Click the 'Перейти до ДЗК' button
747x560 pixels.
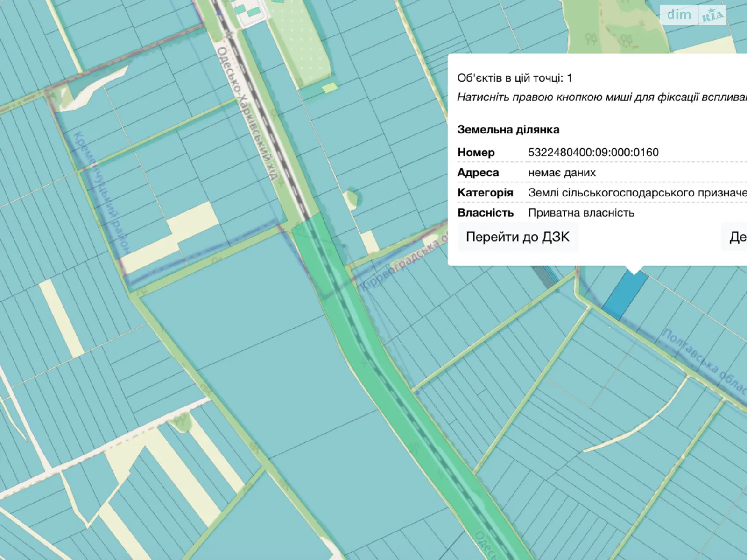point(517,237)
